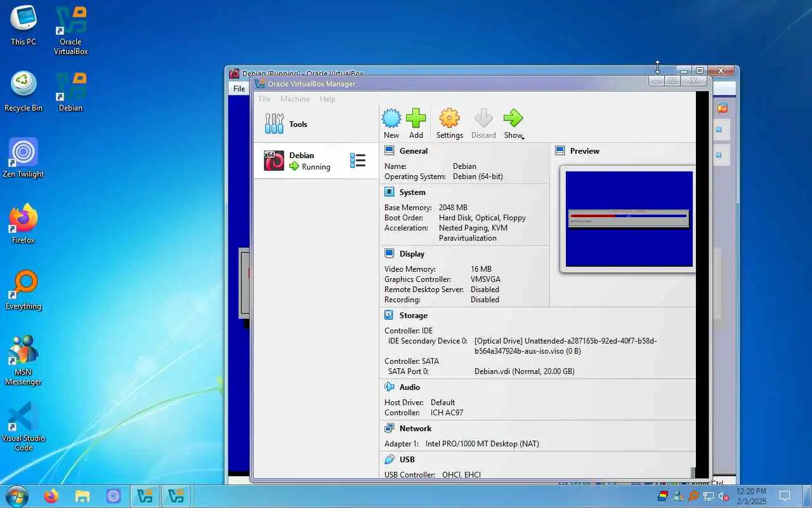
Task: Click the General section header
Action: click(x=414, y=151)
